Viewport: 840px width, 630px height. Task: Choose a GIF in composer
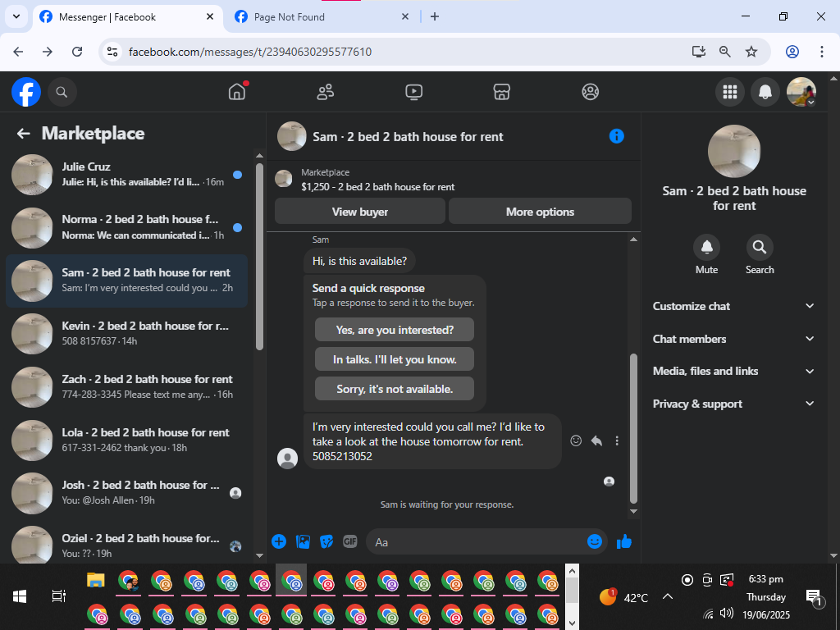tap(349, 541)
